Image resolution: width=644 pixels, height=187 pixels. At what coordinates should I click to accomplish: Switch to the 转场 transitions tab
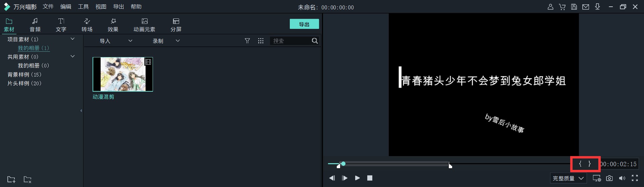[87, 25]
